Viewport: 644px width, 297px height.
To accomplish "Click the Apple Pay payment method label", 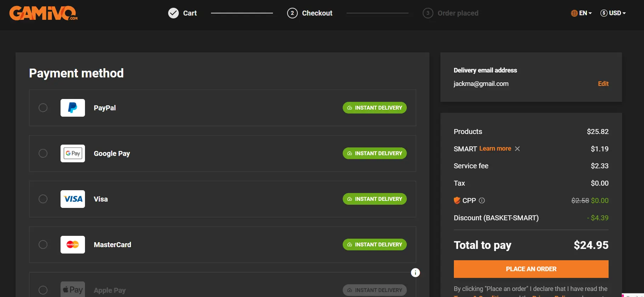I will pos(110,290).
